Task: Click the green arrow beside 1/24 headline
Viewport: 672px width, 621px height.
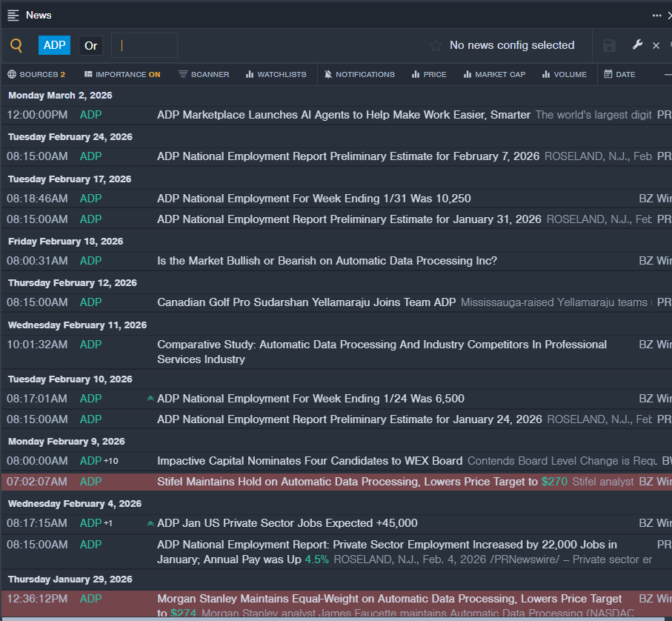Action: (150, 399)
